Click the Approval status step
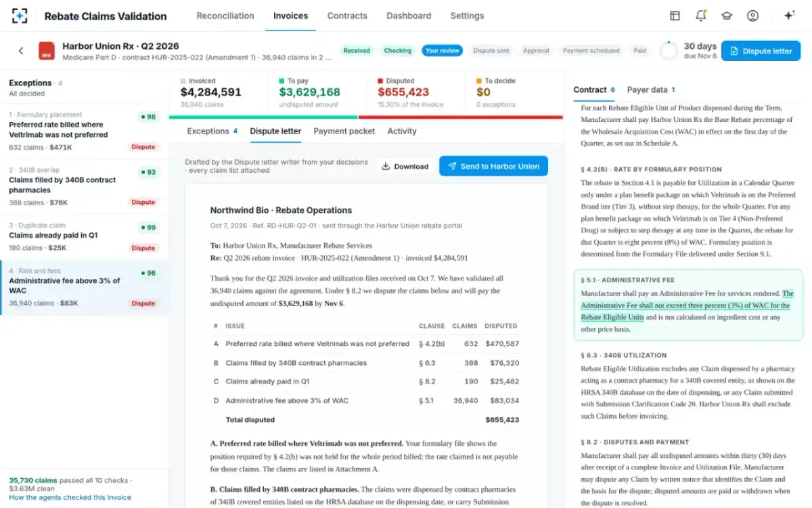 click(536, 51)
